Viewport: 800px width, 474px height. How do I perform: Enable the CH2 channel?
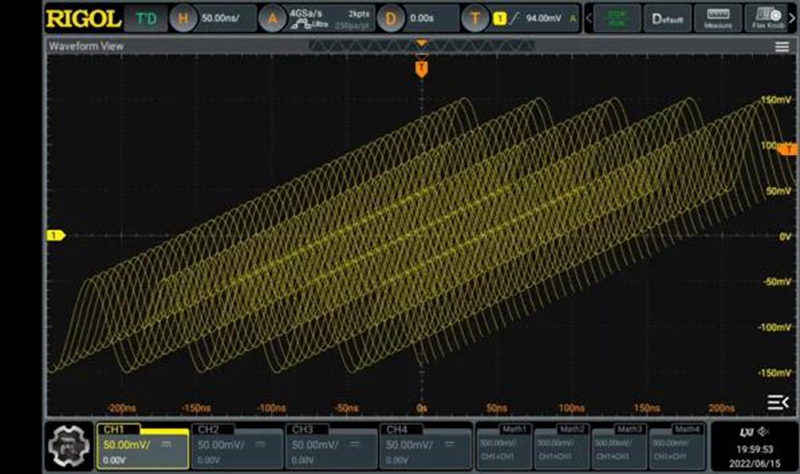[231, 442]
